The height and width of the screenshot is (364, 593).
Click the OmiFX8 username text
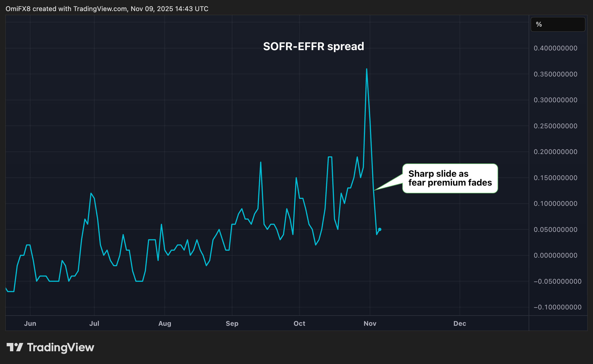(x=19, y=9)
